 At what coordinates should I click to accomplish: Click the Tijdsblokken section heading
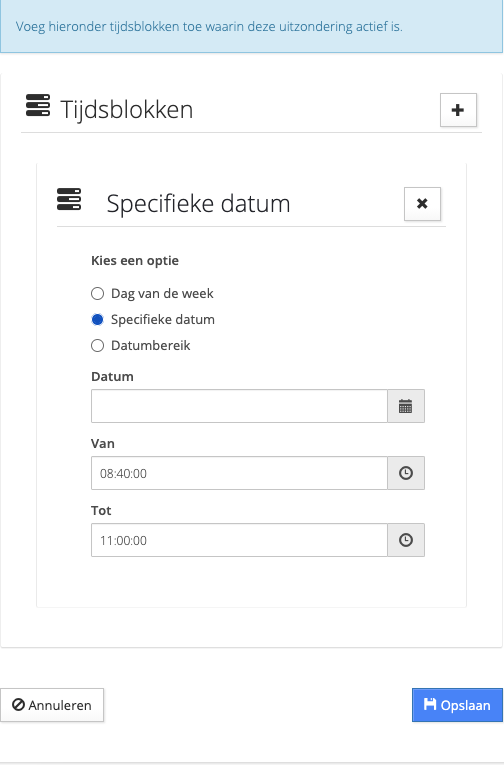tap(126, 109)
